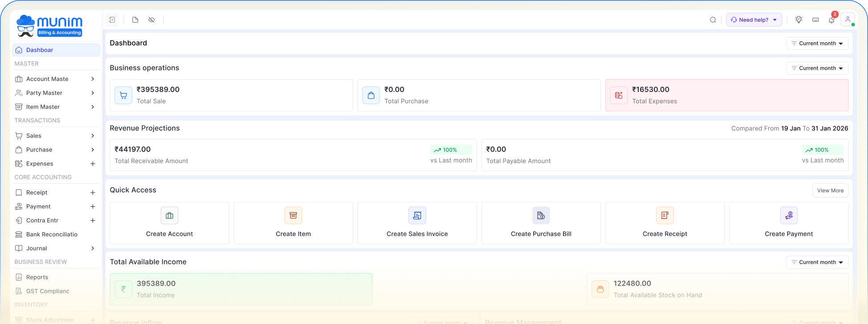
Task: Expand the Sales submenu chevron
Action: (x=93, y=136)
